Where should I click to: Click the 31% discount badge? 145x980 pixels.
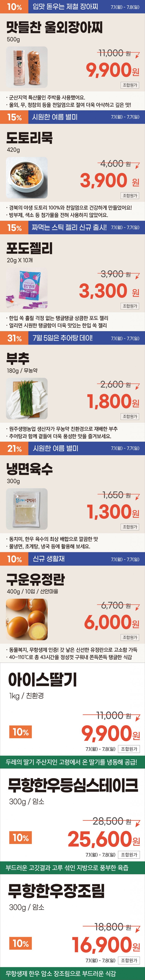[14, 338]
